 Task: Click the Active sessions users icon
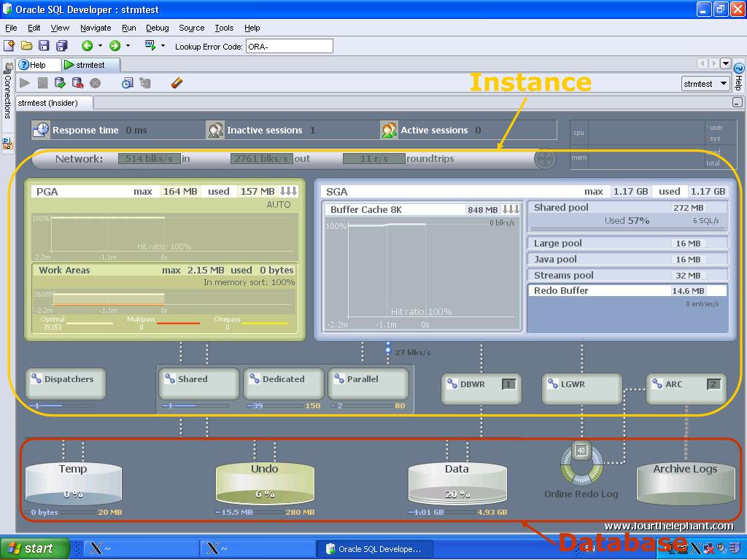[x=390, y=130]
